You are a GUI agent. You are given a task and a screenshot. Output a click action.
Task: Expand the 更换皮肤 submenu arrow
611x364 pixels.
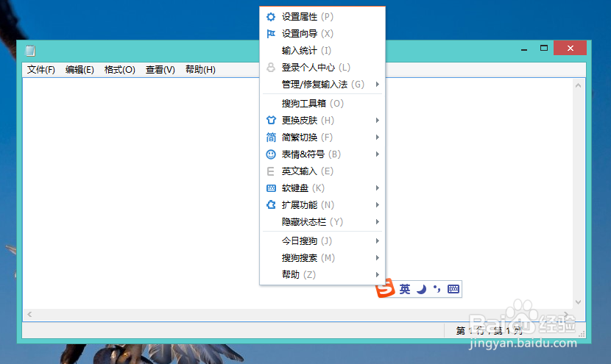tap(377, 121)
